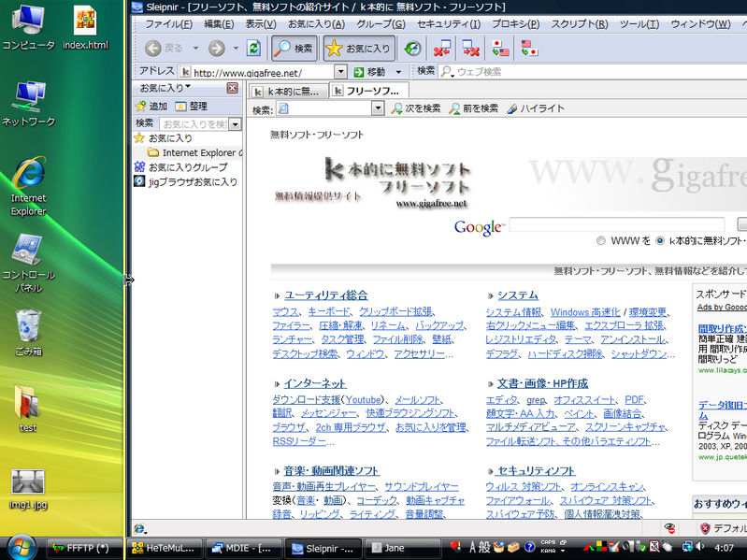747x560 pixels.
Task: Open the セキュリティ(I) menu
Action: point(449,23)
